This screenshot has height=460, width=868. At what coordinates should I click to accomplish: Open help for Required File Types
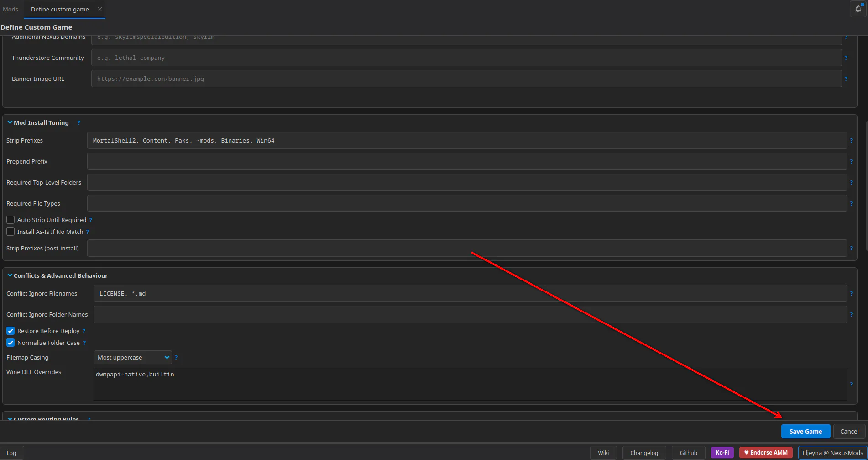click(x=851, y=204)
